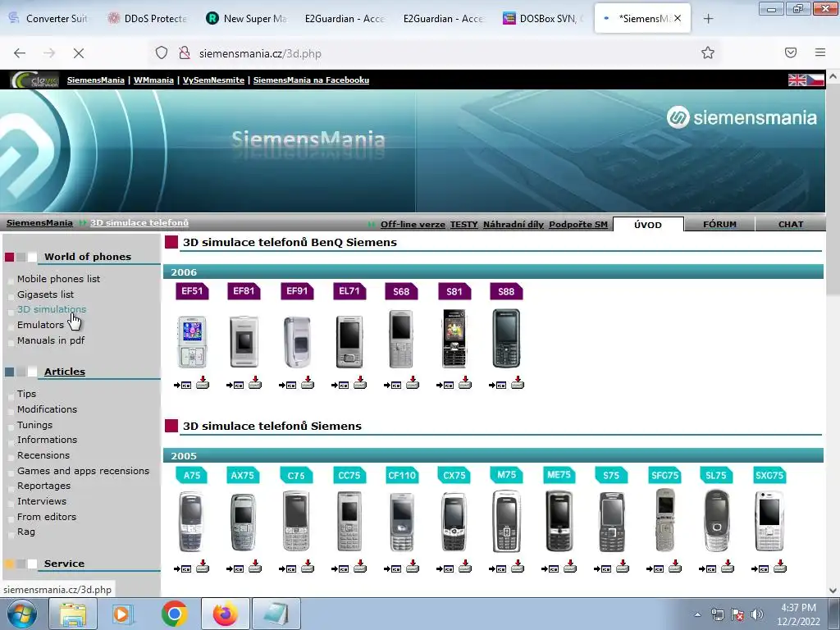Open the EF51 simulation via its arrow-window icon
Image resolution: width=840 pixels, height=630 pixels.
(183, 385)
